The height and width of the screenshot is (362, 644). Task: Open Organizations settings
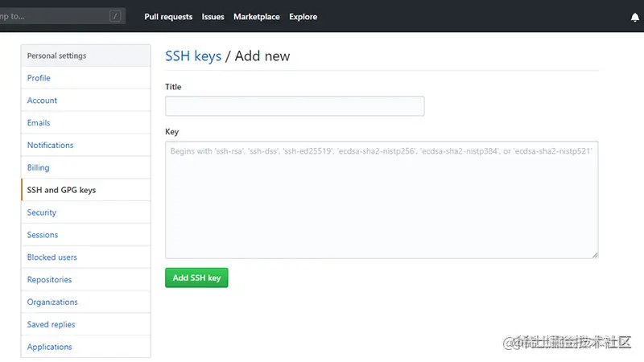click(86, 302)
